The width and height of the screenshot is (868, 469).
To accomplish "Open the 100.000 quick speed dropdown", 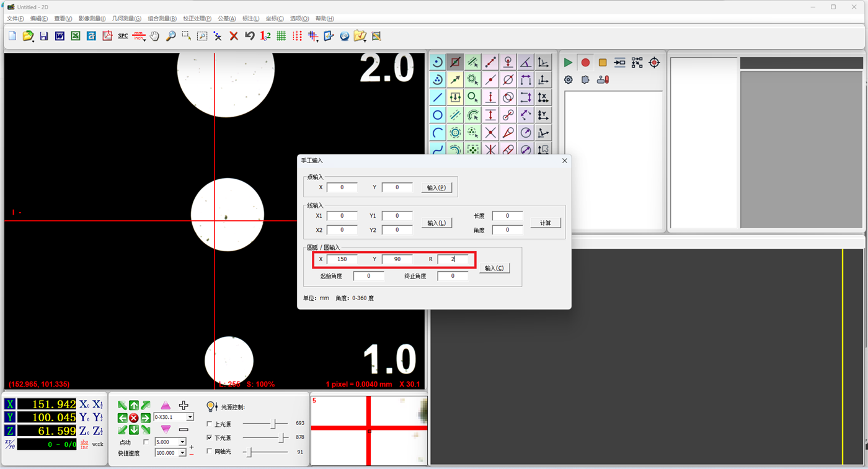I will pos(182,453).
